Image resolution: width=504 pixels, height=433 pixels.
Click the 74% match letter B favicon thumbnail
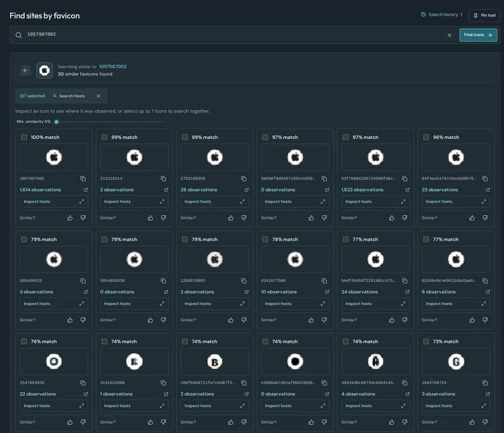tap(215, 361)
